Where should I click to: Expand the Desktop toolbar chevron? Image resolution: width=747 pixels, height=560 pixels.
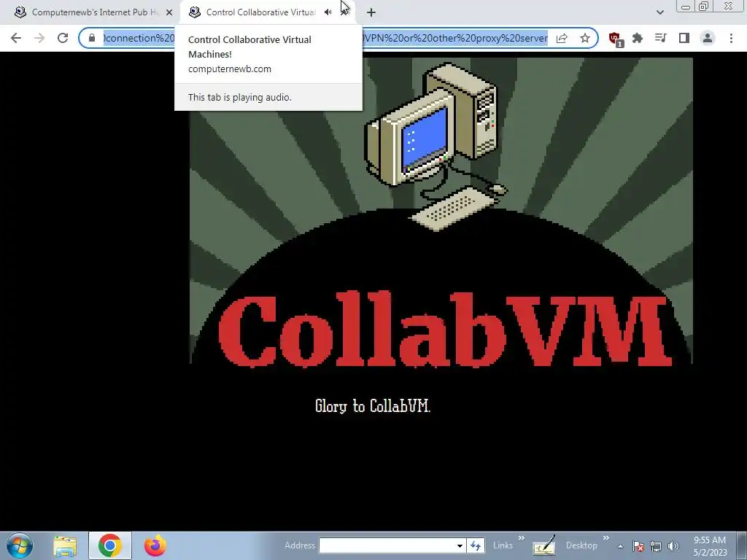pos(605,538)
